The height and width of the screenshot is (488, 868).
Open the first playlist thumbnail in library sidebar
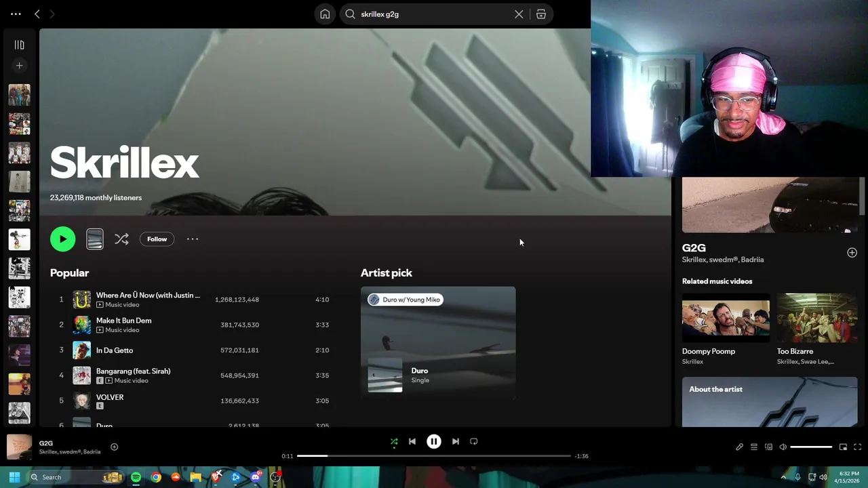[x=19, y=95]
